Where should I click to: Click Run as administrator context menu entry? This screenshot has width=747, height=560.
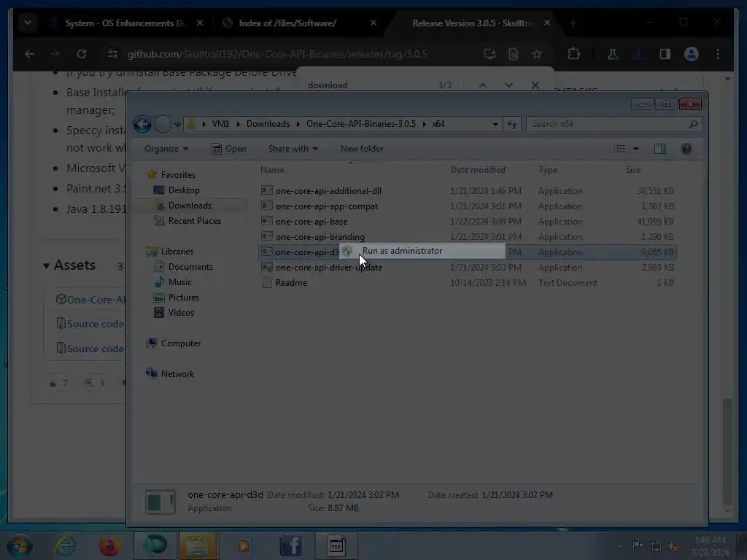tap(422, 251)
